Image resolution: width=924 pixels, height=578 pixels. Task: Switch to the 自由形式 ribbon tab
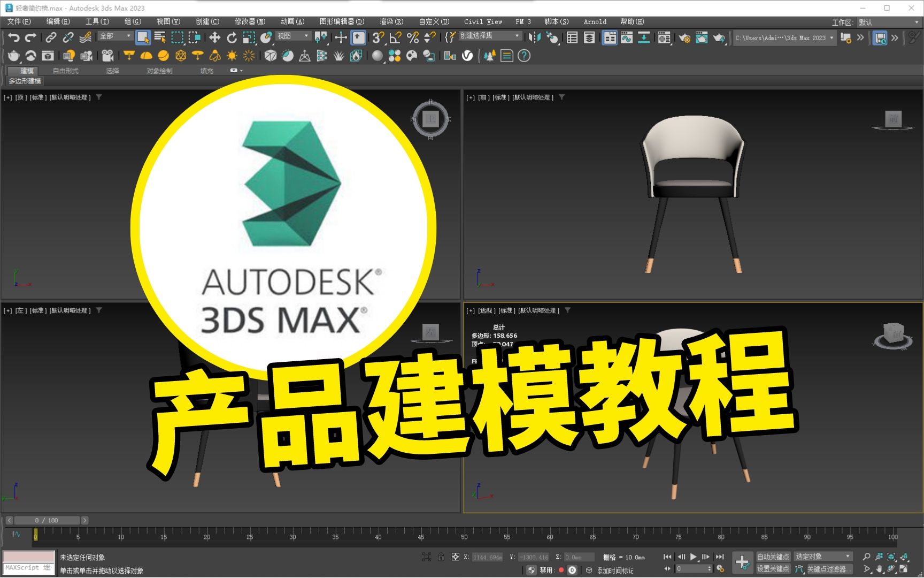[x=65, y=71]
